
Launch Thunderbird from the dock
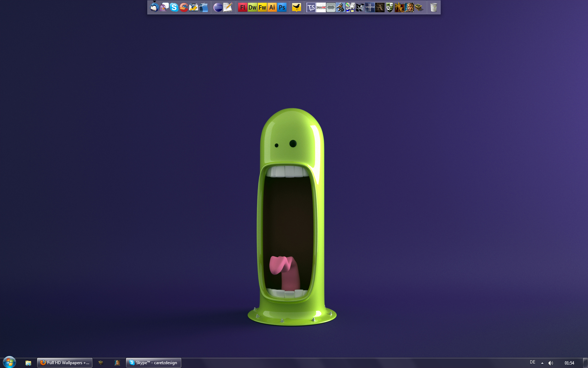[154, 7]
